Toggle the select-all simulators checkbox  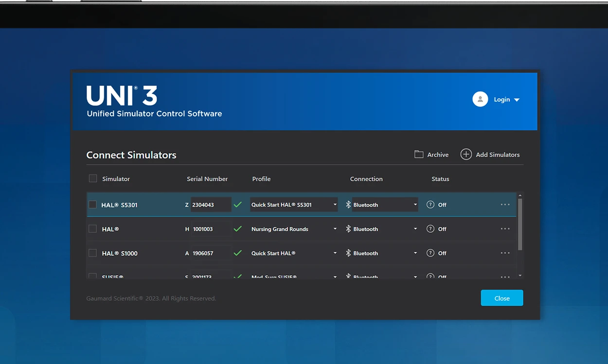tap(93, 178)
